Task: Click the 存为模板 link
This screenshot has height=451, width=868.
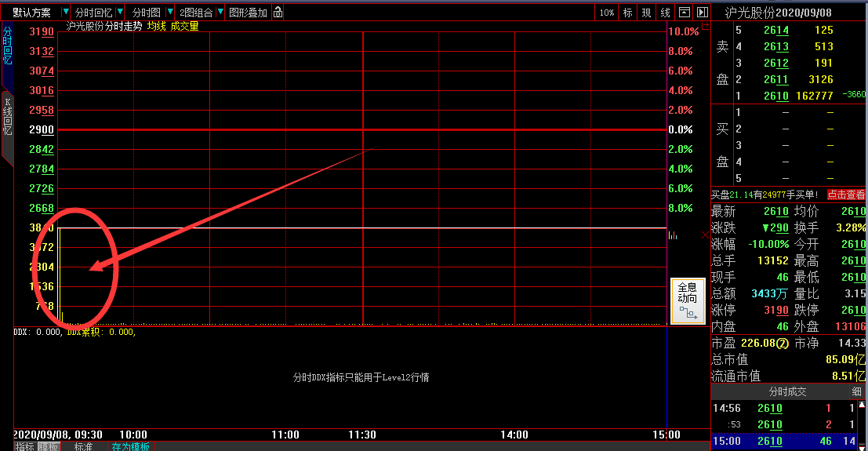Action: tap(130, 446)
